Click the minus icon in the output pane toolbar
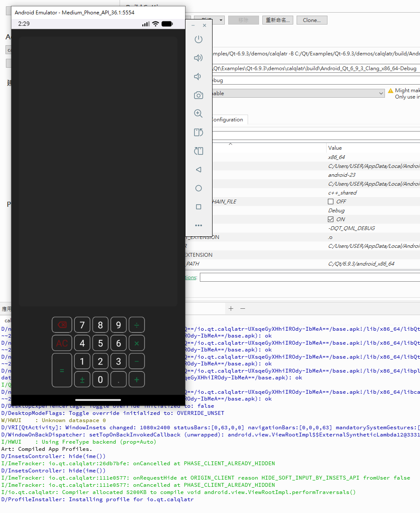The width and height of the screenshot is (420, 513). coord(243,308)
